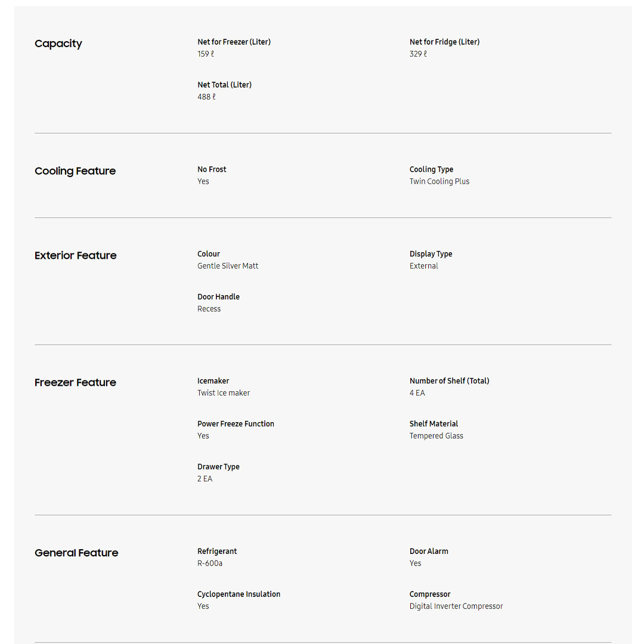644x644 pixels.
Task: Click the Twin Cooling Plus value
Action: (439, 181)
